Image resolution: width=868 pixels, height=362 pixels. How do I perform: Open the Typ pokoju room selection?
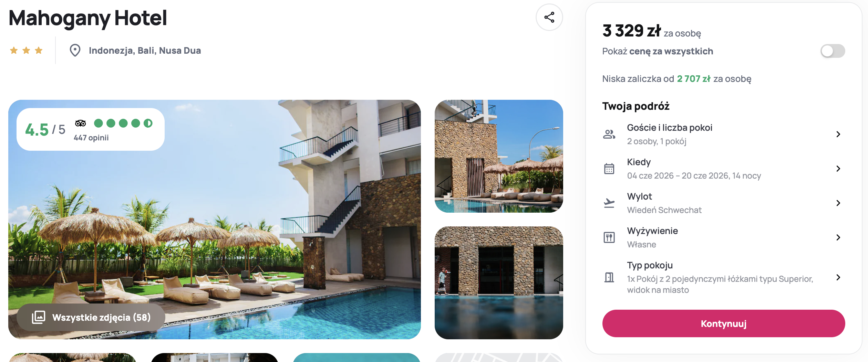[723, 277]
